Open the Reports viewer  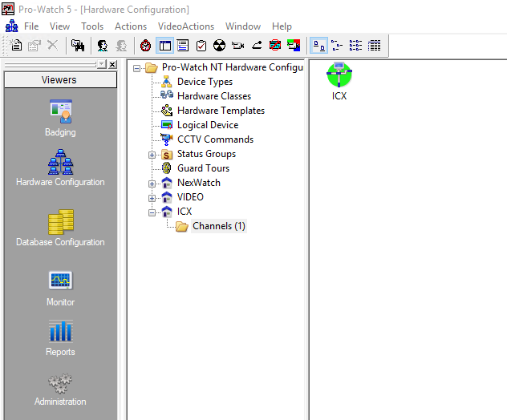tap(60, 337)
